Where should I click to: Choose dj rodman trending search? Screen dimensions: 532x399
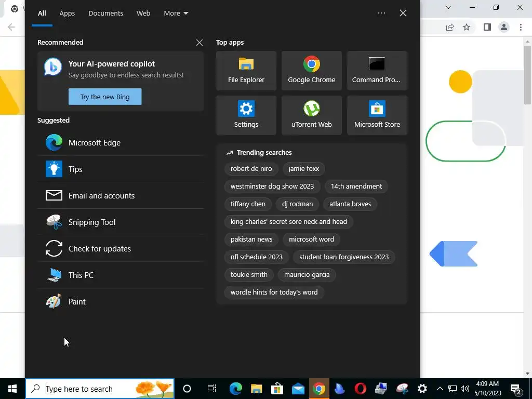[297, 204]
